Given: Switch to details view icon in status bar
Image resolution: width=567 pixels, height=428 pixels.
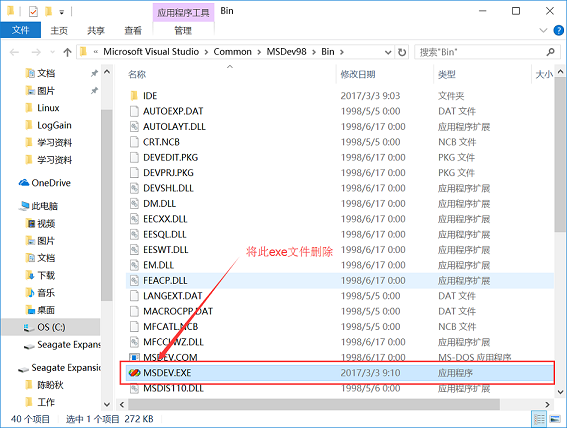Looking at the screenshot, I should point(539,419).
